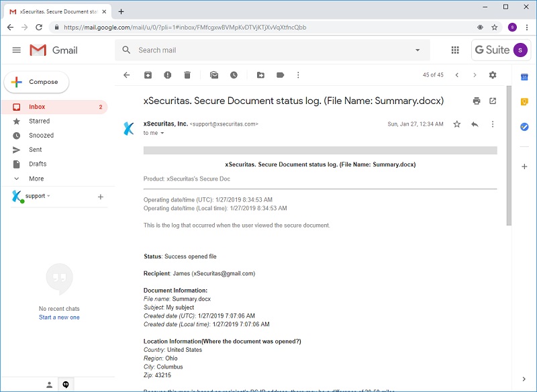Go to newer email

click(457, 75)
